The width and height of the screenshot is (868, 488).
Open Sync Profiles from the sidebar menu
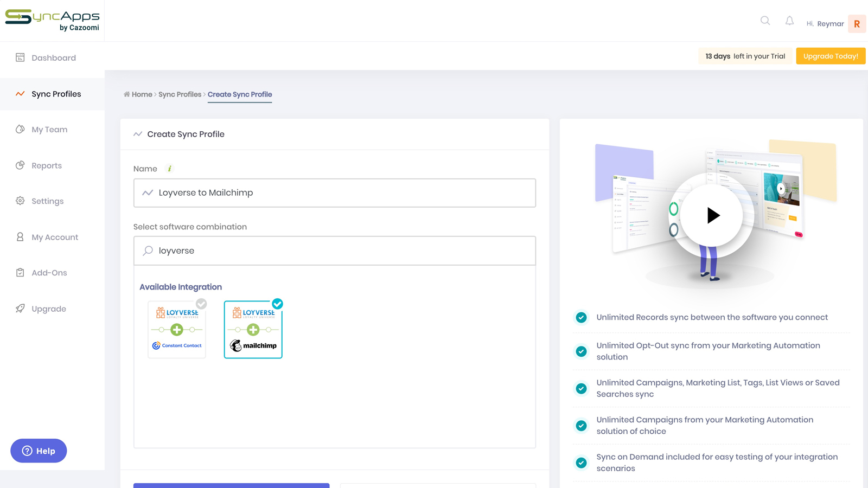click(x=56, y=94)
